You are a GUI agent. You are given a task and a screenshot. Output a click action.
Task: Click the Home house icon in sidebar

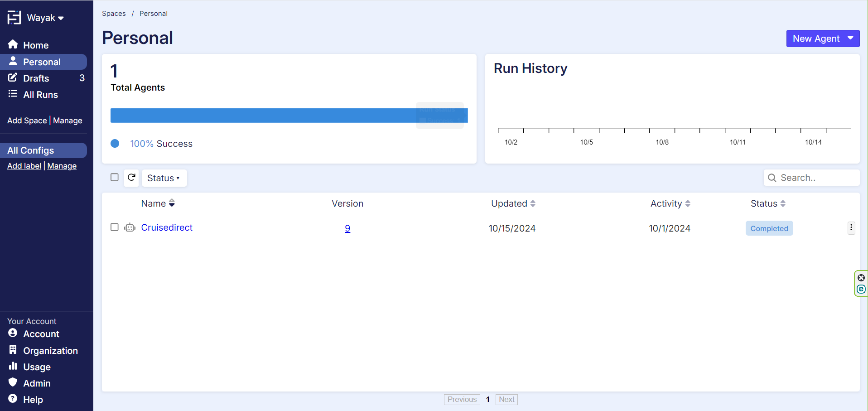(x=13, y=44)
